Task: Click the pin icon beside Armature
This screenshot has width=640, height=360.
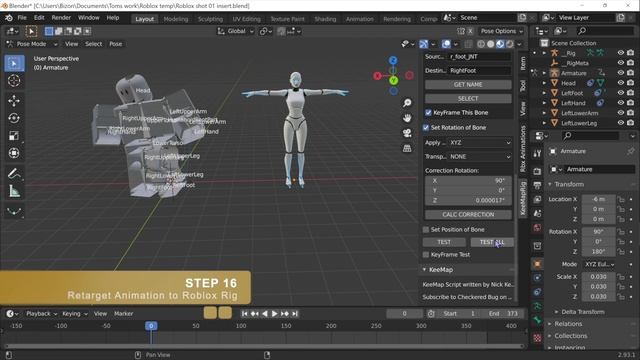Action: (x=631, y=151)
